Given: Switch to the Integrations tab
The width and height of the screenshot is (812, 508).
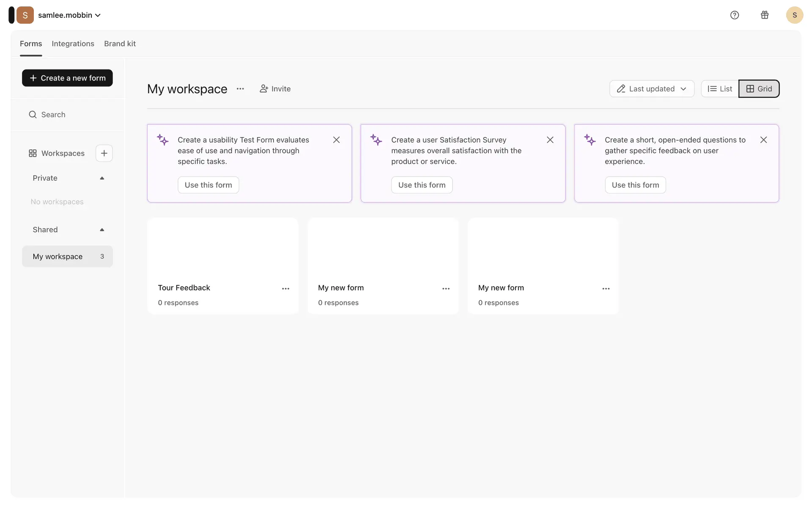Looking at the screenshot, I should click(x=73, y=44).
